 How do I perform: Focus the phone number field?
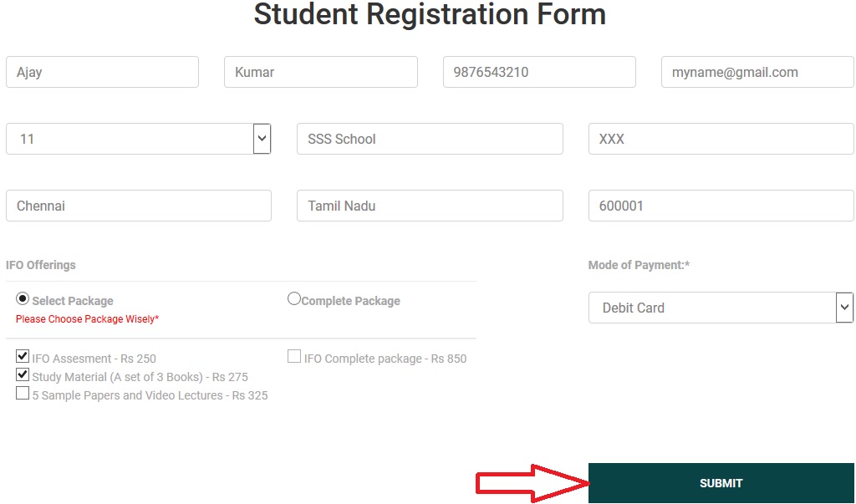click(x=539, y=72)
